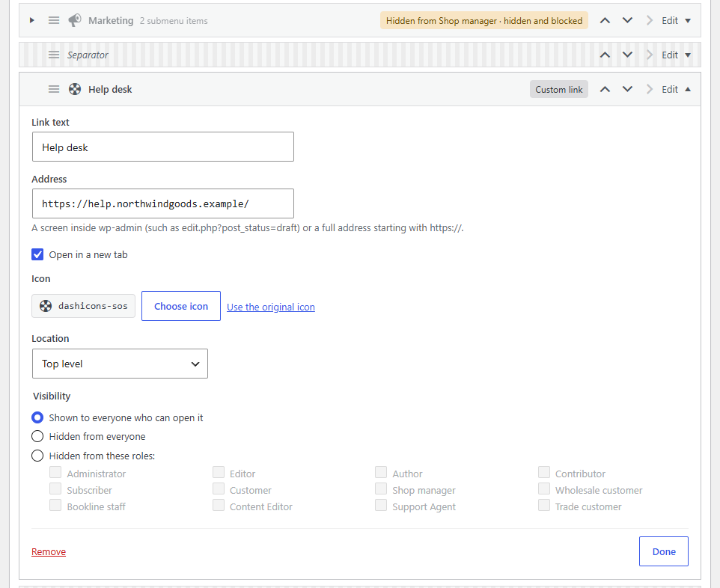This screenshot has width=720, height=588.
Task: Move the Marketing item up
Action: coord(605,20)
